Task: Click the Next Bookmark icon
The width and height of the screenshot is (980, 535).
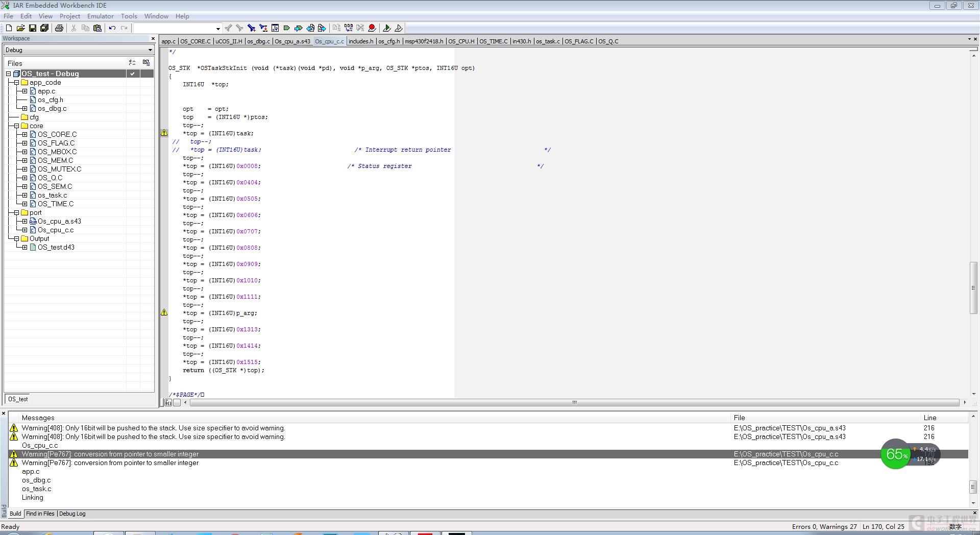Action: 299,28
